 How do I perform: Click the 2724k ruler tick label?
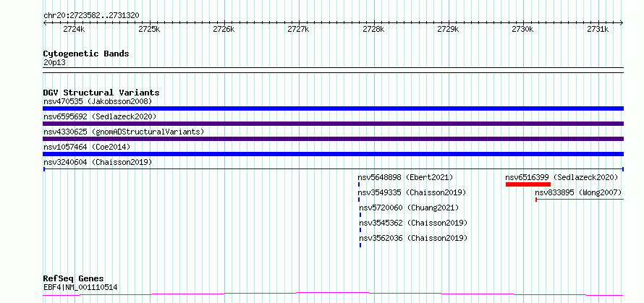click(75, 29)
